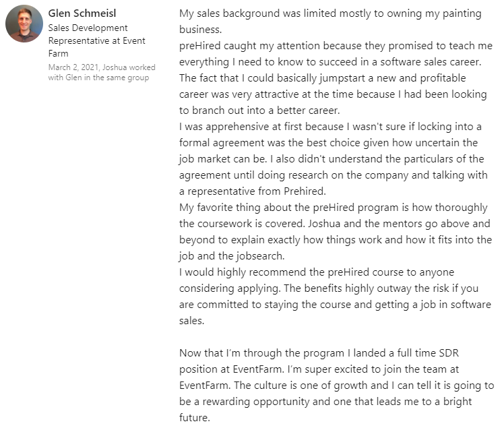504x430 pixels.
Task: Click the line starting 'the coursework is covered'
Action: coord(335,224)
